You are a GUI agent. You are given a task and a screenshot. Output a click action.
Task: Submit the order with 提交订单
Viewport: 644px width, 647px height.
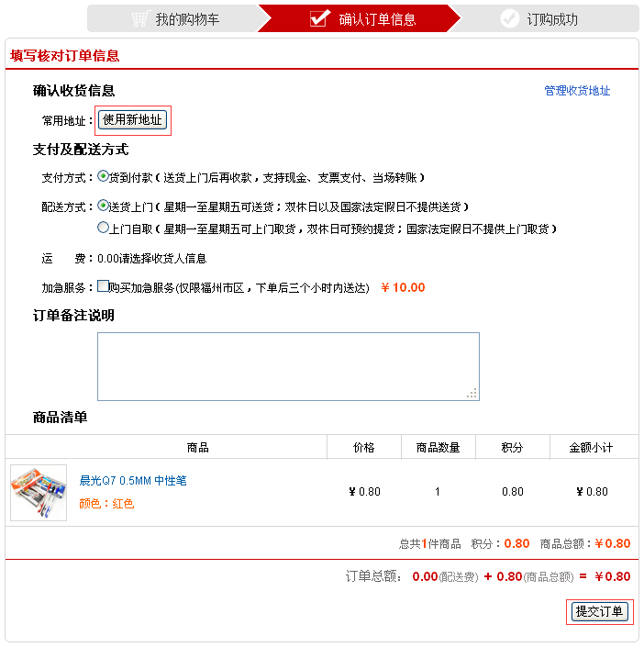[599, 611]
